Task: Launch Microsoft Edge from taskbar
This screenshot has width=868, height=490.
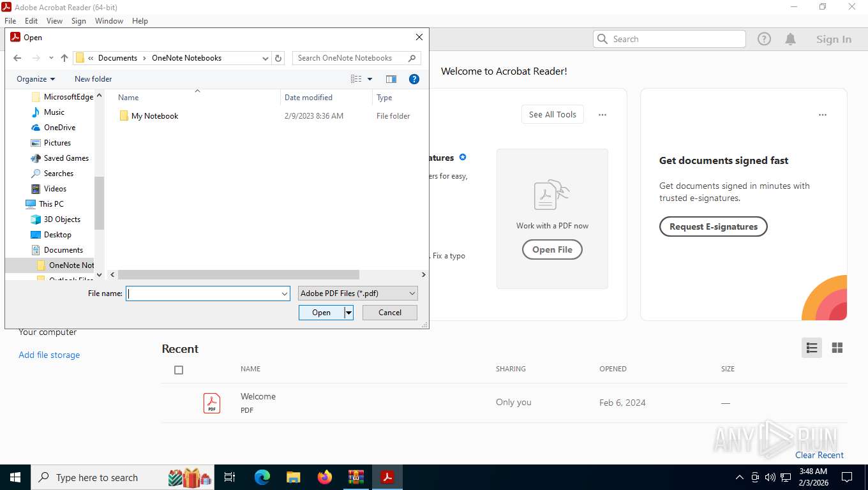Action: 262,477
